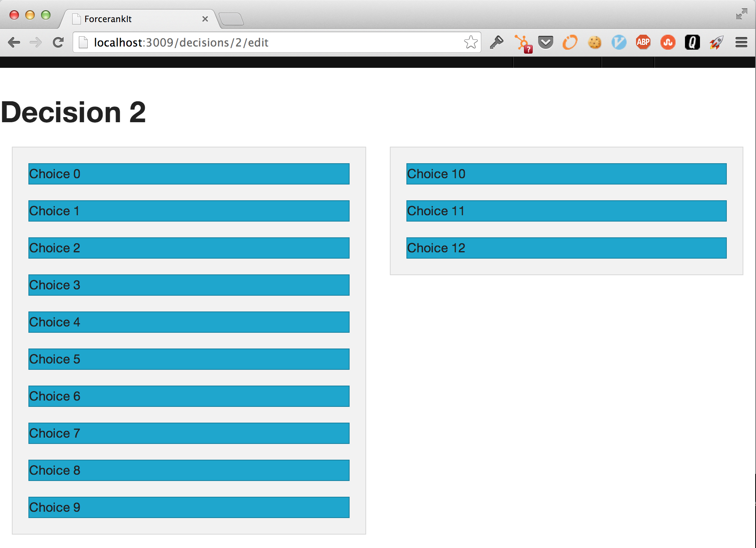Select the Choice 12 item

[566, 248]
